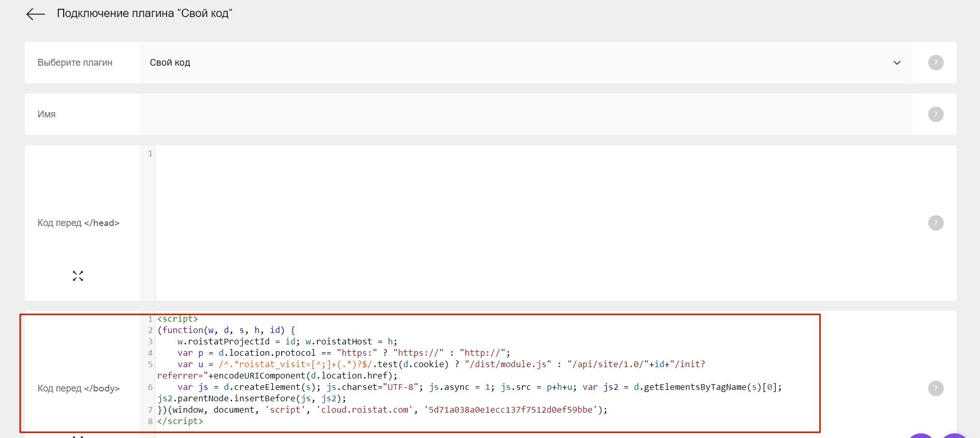The height and width of the screenshot is (438, 980).
Task: Click the "var p = d.location.protocol" code line
Action: 344,353
